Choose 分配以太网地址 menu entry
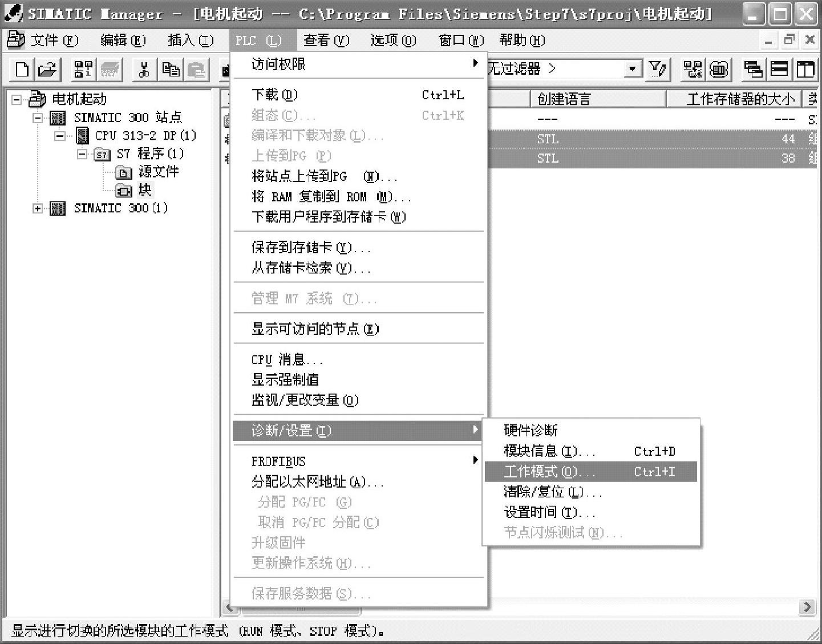Image resolution: width=822 pixels, height=644 pixels. [358, 482]
